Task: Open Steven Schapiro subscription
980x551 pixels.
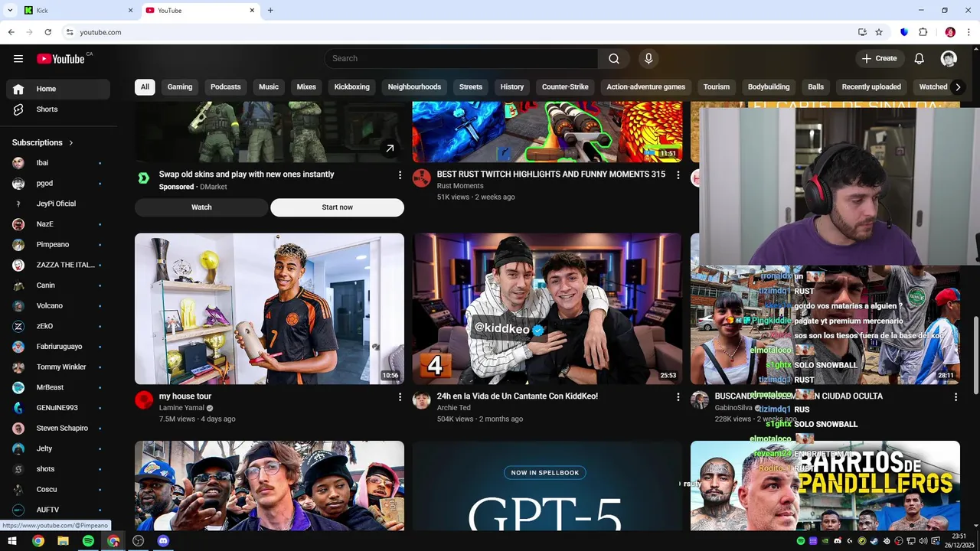Action: [x=57, y=429]
